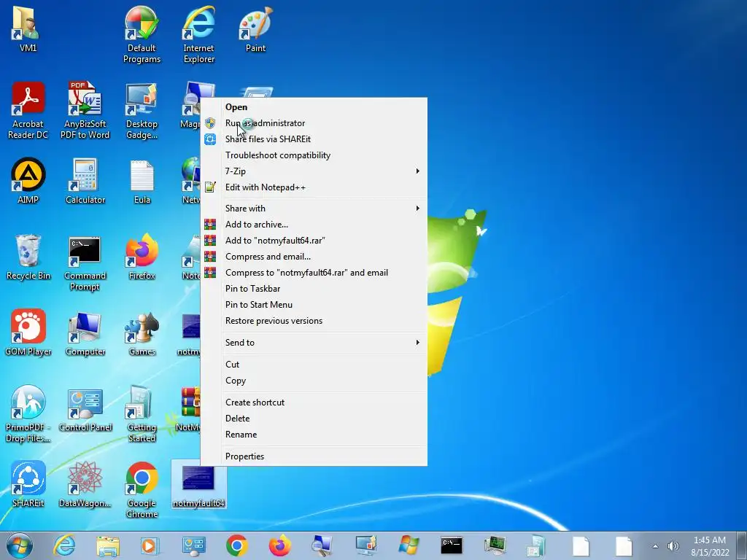
Task: Open Internet Explorer from the taskbar
Action: pos(64,545)
